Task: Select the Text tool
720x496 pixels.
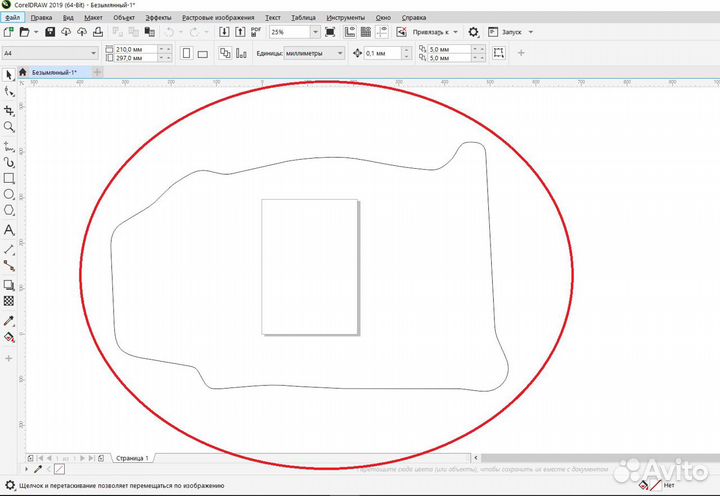Action: pos(9,230)
